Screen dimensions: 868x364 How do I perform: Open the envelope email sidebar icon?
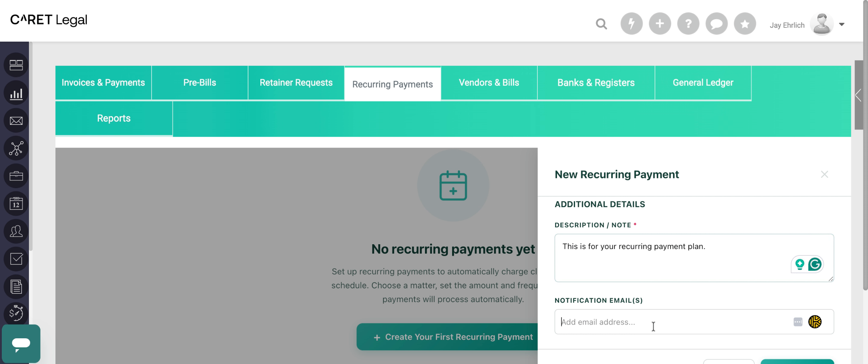pyautogui.click(x=16, y=120)
